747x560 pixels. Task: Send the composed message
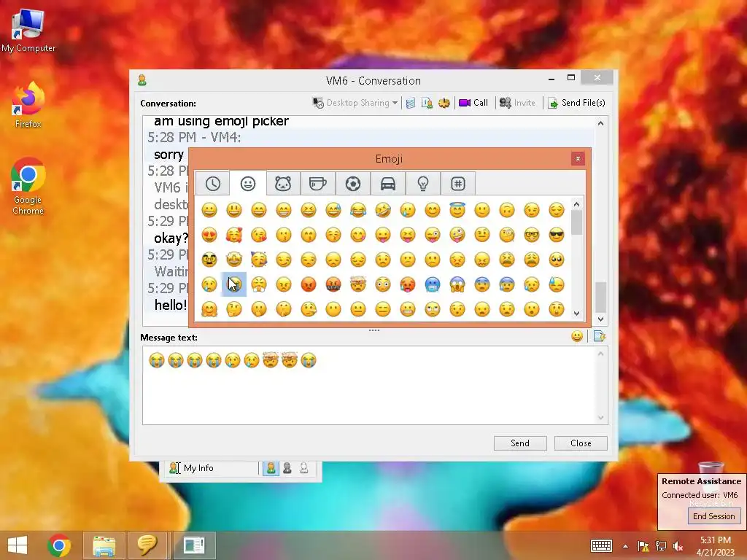[x=520, y=443]
